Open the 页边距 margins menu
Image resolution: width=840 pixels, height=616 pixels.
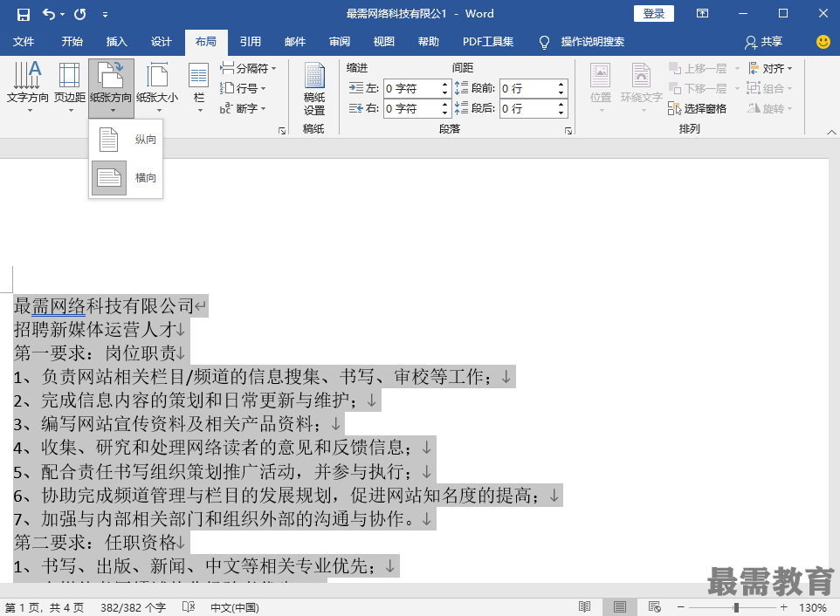click(70, 88)
